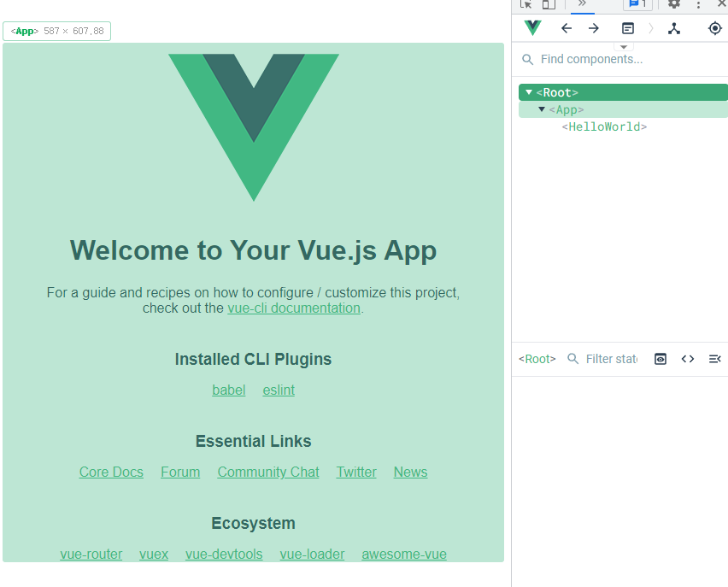The image size is (728, 587).
Task: Open the eslint plugin link
Action: click(279, 390)
